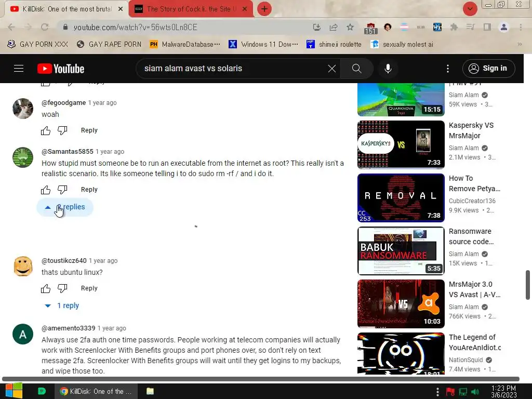Open the extension with 151 badge
The height and width of the screenshot is (399, 532).
[370, 28]
